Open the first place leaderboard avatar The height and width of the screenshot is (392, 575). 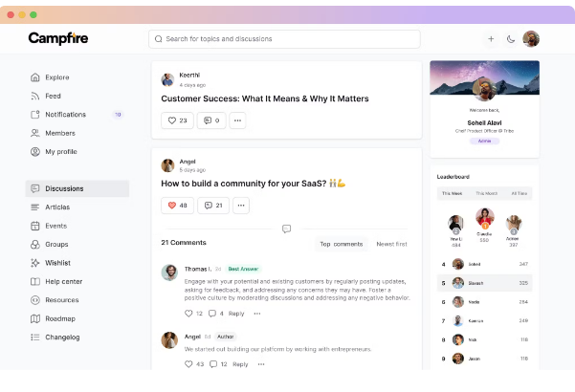point(485,218)
